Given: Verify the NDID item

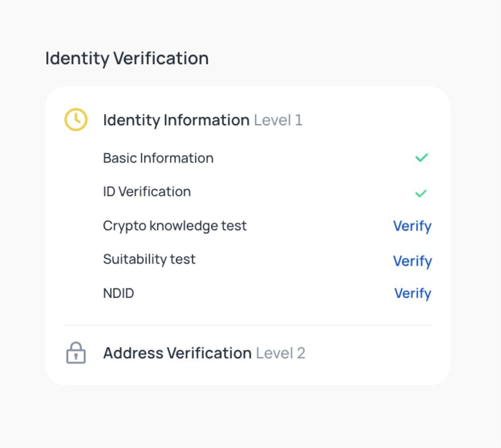Looking at the screenshot, I should (x=413, y=294).
